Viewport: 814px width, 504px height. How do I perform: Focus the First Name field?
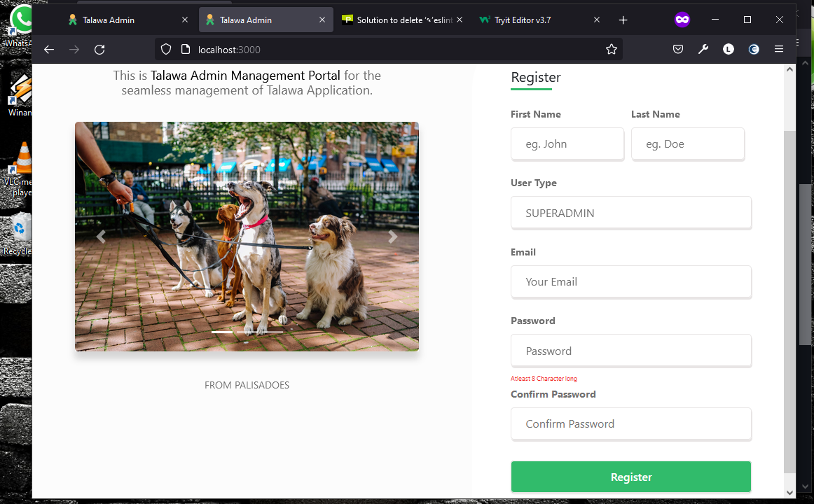point(567,144)
